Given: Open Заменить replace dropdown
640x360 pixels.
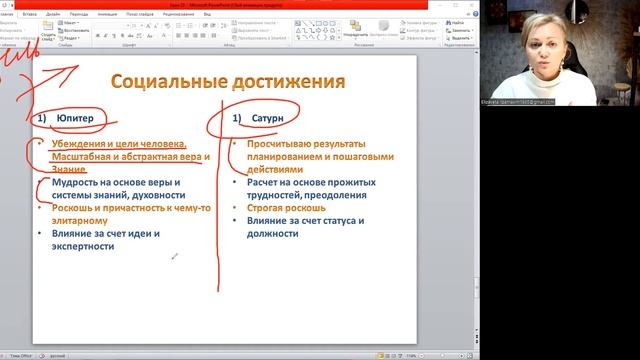Looking at the screenshot, I should coord(459,31).
